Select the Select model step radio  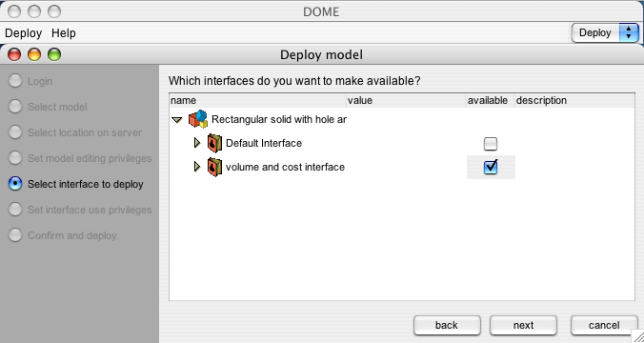pyautogui.click(x=15, y=107)
